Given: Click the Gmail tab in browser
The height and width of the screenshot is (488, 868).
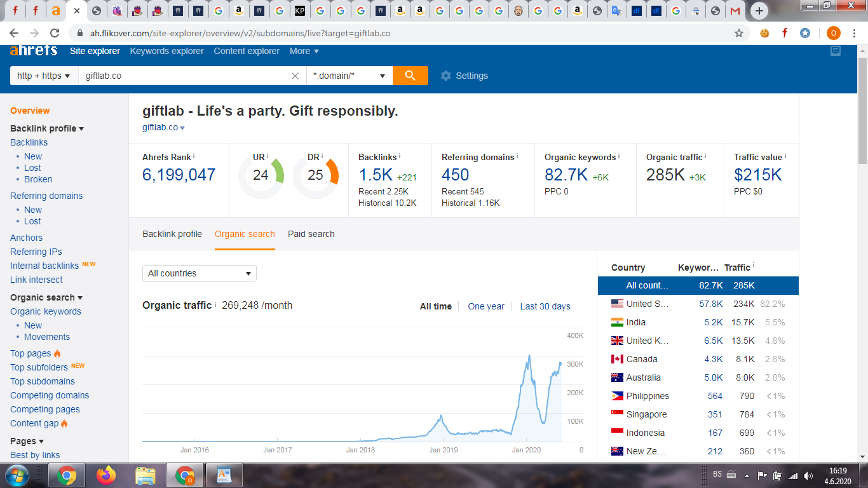Looking at the screenshot, I should pyautogui.click(x=735, y=11).
